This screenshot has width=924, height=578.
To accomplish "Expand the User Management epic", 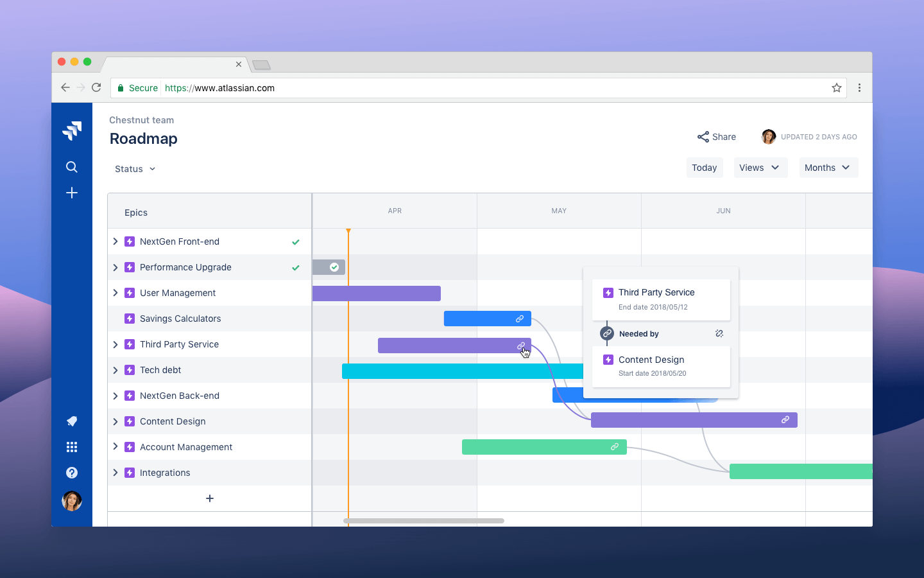I will point(116,293).
